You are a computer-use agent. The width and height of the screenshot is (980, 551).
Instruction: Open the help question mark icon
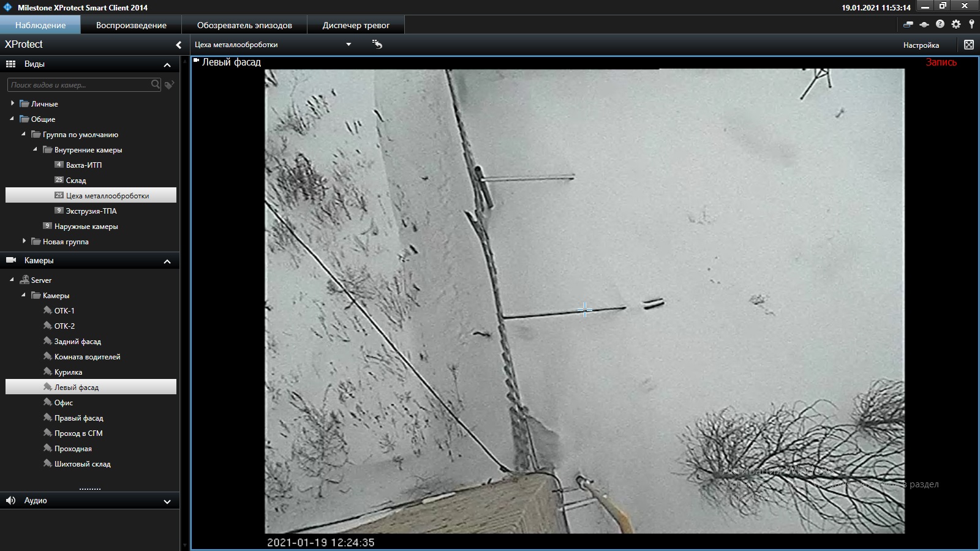click(940, 24)
